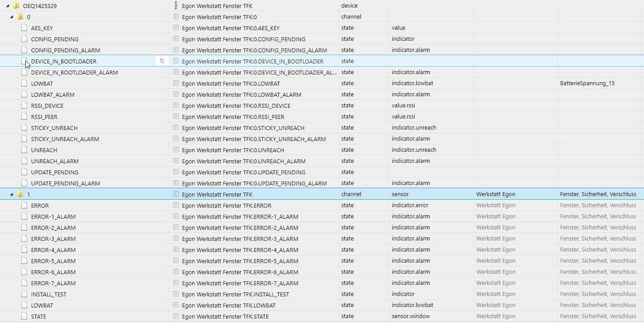The image size is (644, 323).
Task: Click the file icon next to CONFIG_PENDING_ALARM
Action: click(24, 50)
